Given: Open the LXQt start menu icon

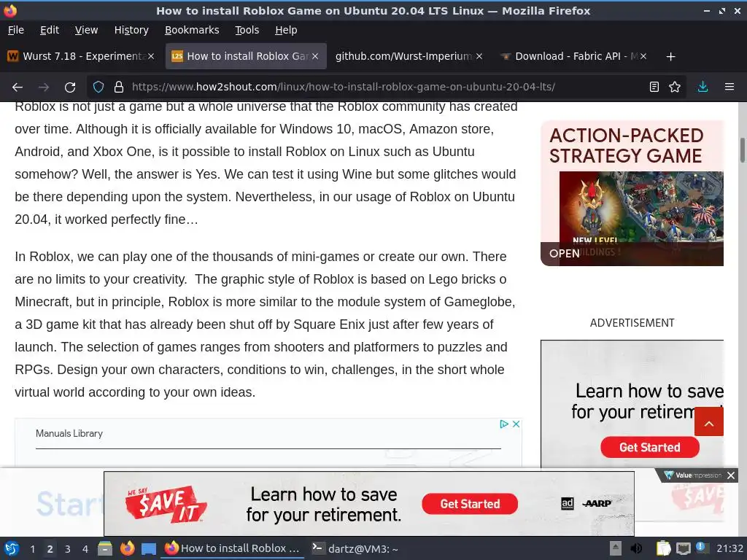Looking at the screenshot, I should click(12, 548).
